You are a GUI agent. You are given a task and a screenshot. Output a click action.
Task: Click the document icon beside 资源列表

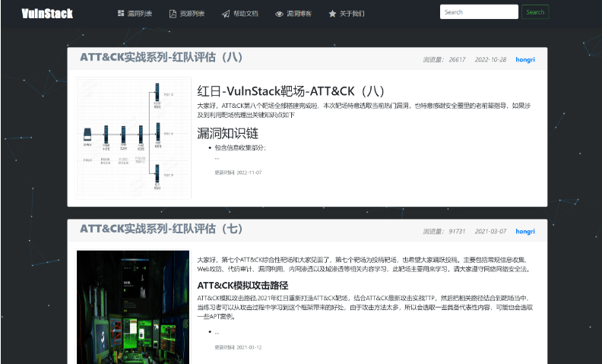click(x=173, y=14)
